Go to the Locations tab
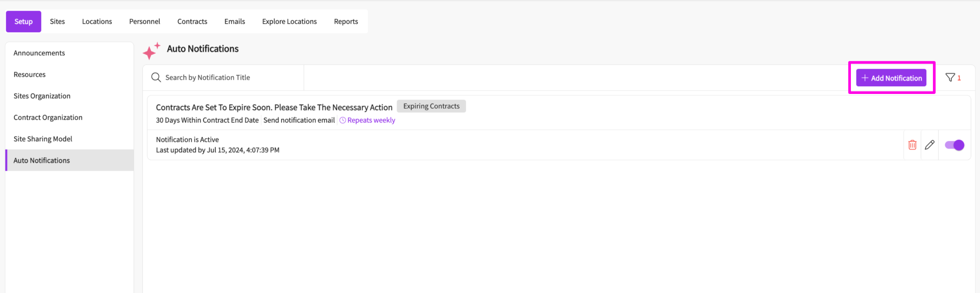 [97, 21]
